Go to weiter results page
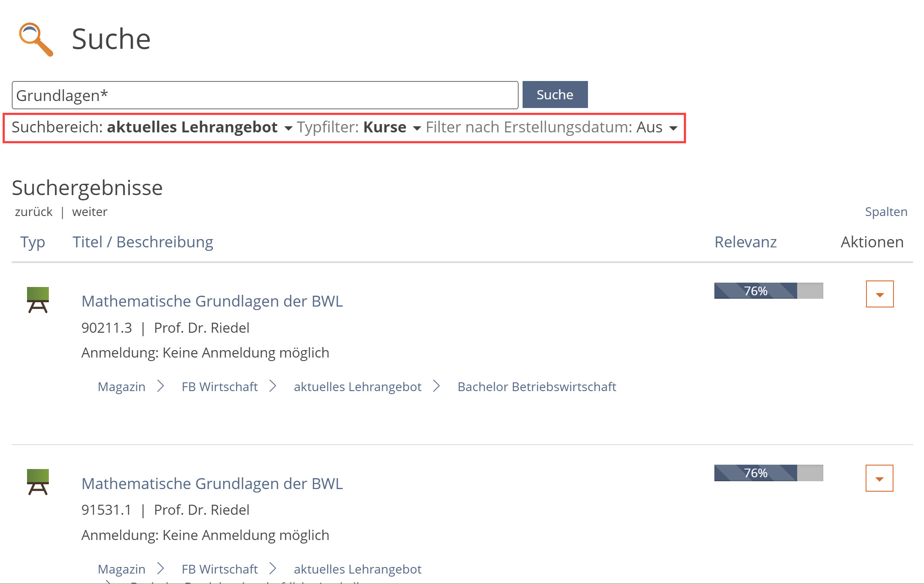 click(90, 212)
